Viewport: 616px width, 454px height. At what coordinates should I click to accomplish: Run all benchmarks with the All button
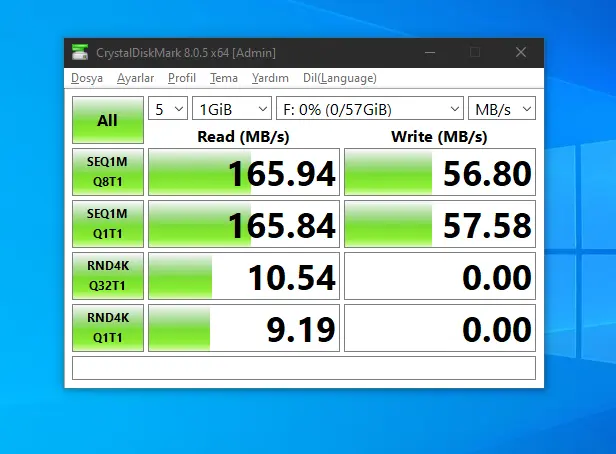tap(108, 120)
